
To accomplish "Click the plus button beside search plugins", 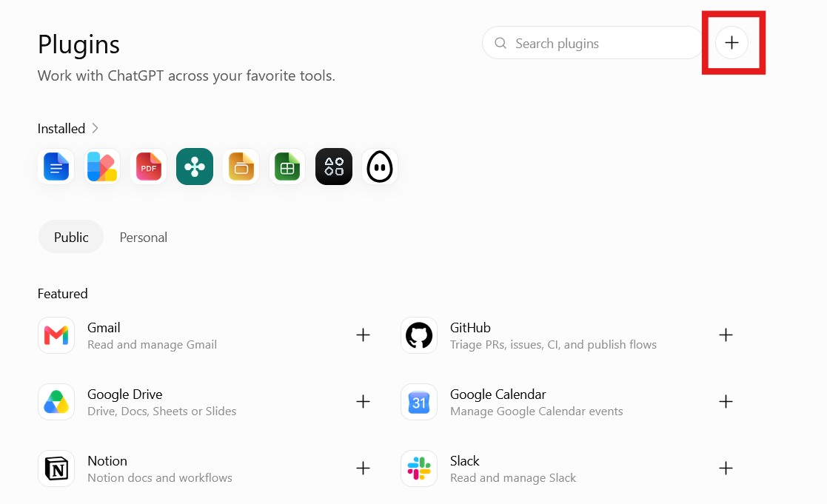I will click(x=731, y=43).
